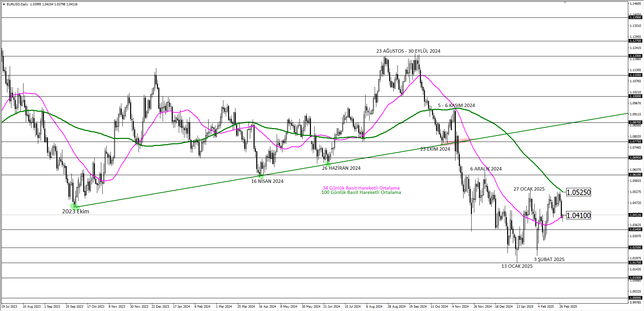Select the boxed 1.04100 price label
The height and width of the screenshot is (311, 644).
click(579, 215)
